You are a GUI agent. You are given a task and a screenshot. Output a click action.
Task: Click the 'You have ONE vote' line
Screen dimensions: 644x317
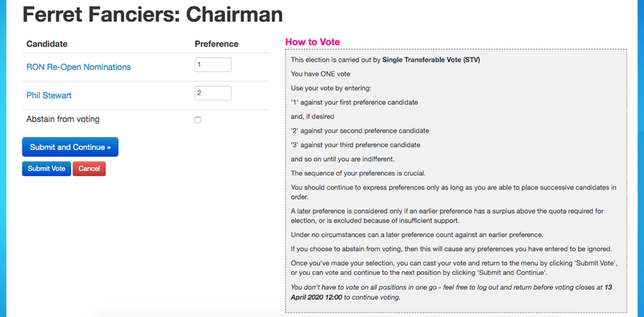tap(321, 74)
